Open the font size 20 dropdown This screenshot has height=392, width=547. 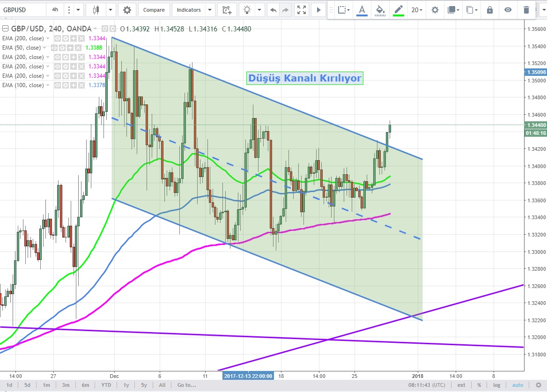coord(416,10)
